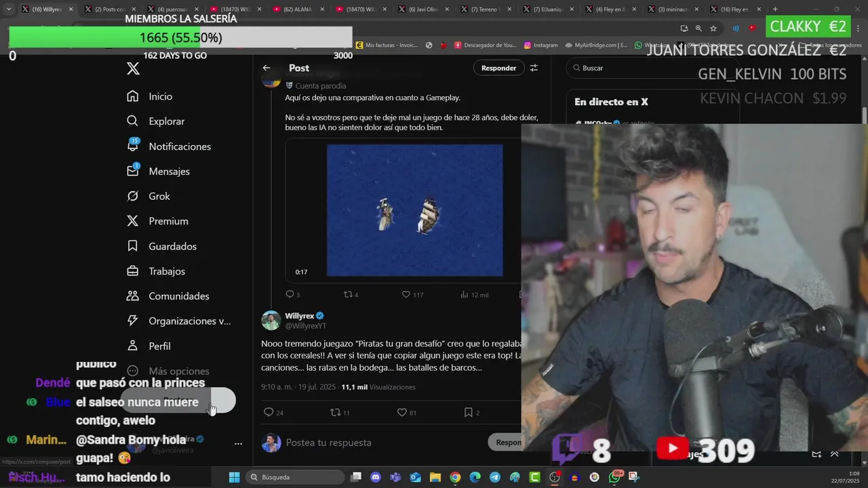Image resolution: width=868 pixels, height=488 pixels.
Task: Switch to the (62) ALANA YouTube tab
Action: [297, 9]
